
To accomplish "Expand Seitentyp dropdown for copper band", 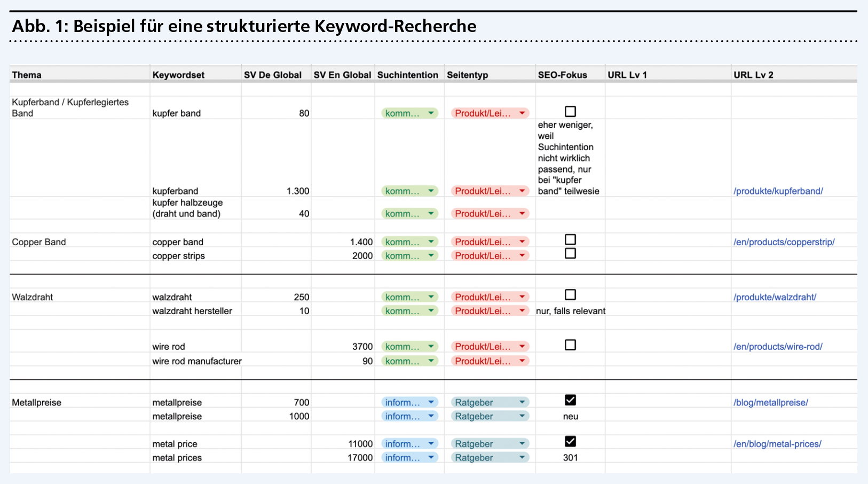I will pos(522,242).
